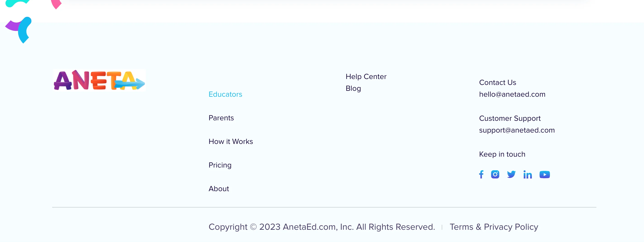This screenshot has height=242, width=644.
Task: Click the Twitter bird icon
Action: [511, 174]
